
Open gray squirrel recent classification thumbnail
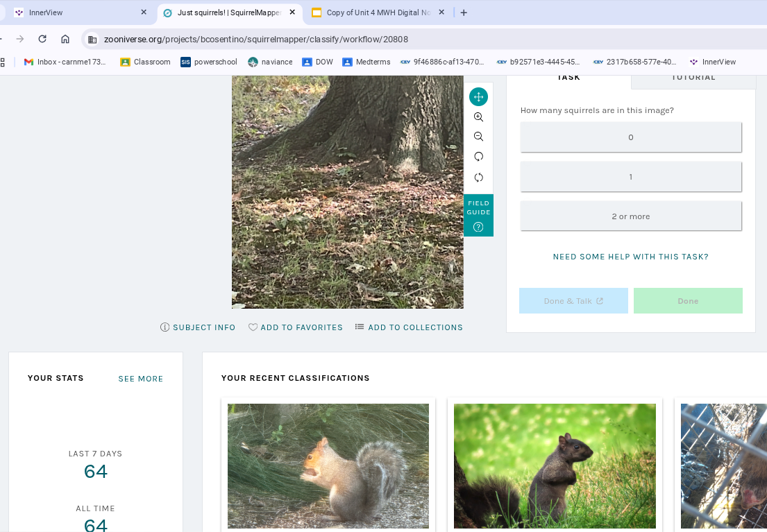(x=328, y=466)
